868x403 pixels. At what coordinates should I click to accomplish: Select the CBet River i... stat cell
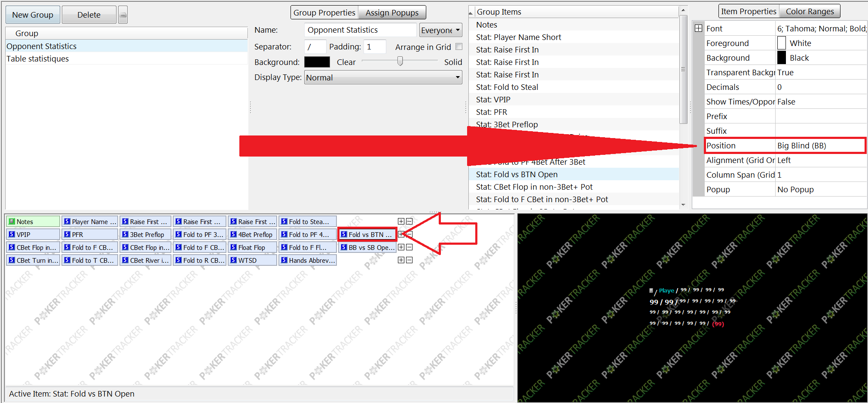tap(145, 260)
